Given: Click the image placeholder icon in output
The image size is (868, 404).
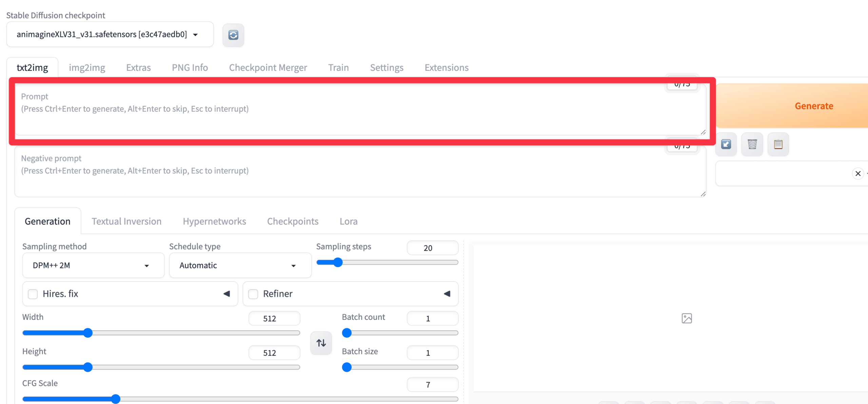Looking at the screenshot, I should point(687,318).
